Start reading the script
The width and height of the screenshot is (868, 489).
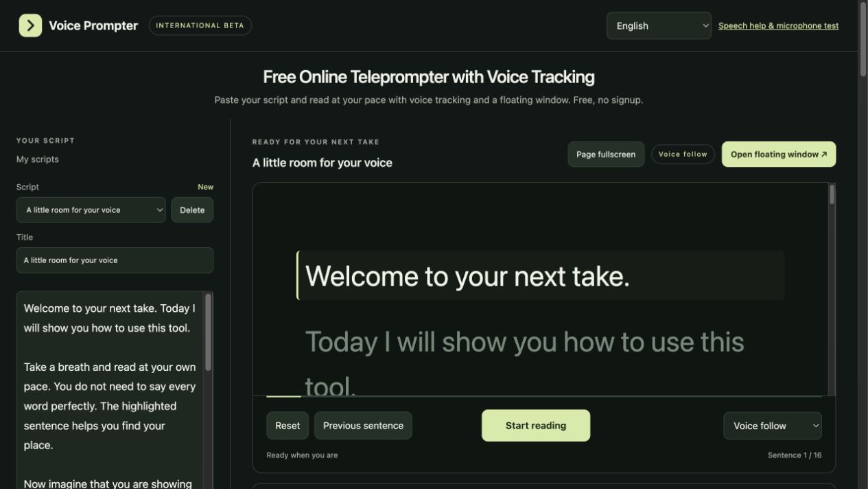pyautogui.click(x=536, y=426)
